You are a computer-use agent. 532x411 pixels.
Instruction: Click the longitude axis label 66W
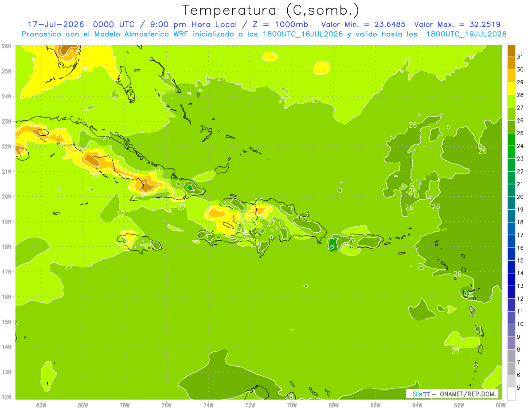[376, 404]
